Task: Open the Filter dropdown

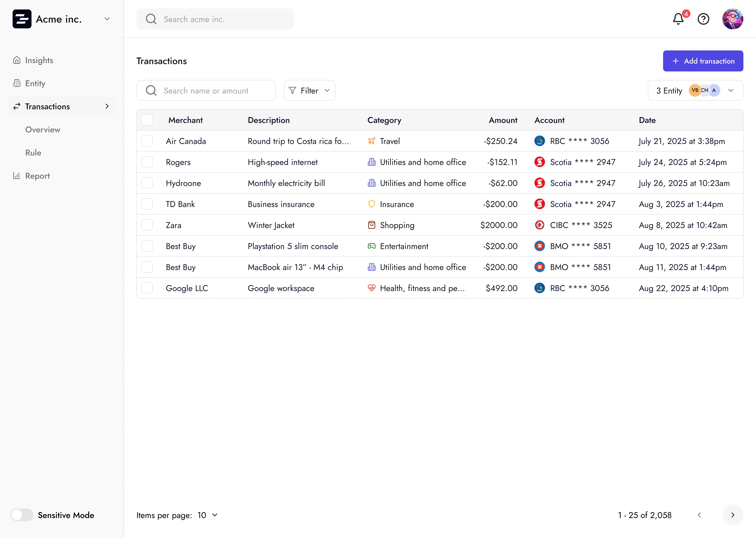Action: (x=309, y=90)
